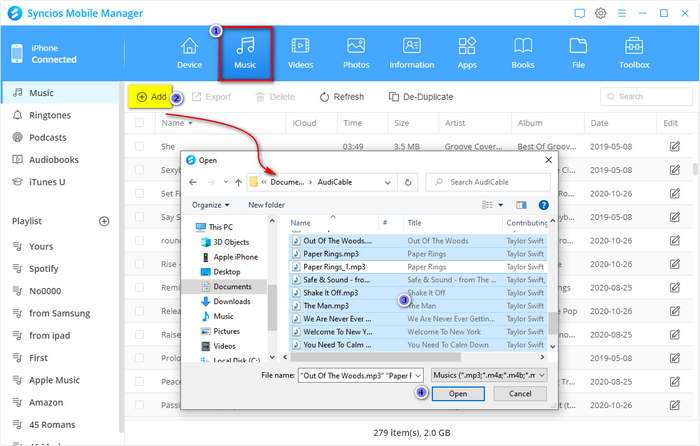Open the from Samsung playlist

point(59,313)
